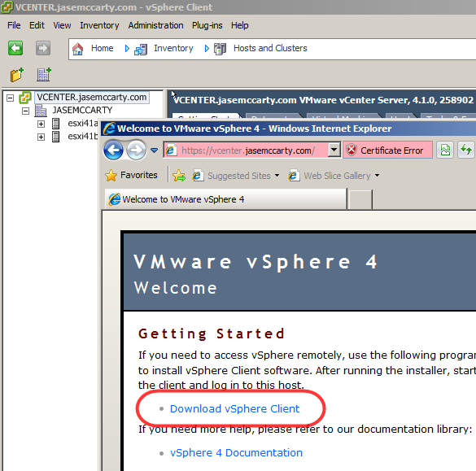Click the esxi41a host icon
This screenshot has width=476, height=471.
coord(56,124)
